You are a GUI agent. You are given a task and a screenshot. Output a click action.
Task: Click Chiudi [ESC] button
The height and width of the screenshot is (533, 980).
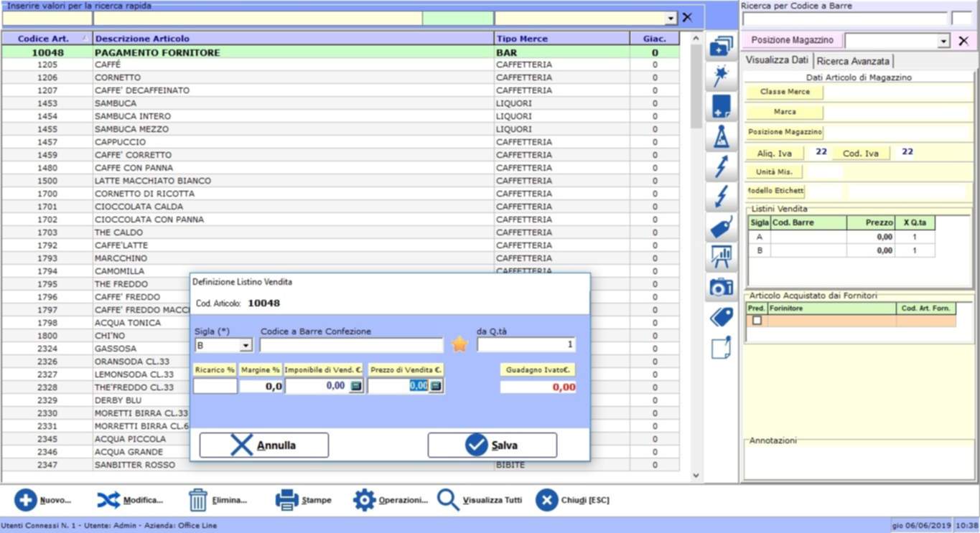coord(572,500)
